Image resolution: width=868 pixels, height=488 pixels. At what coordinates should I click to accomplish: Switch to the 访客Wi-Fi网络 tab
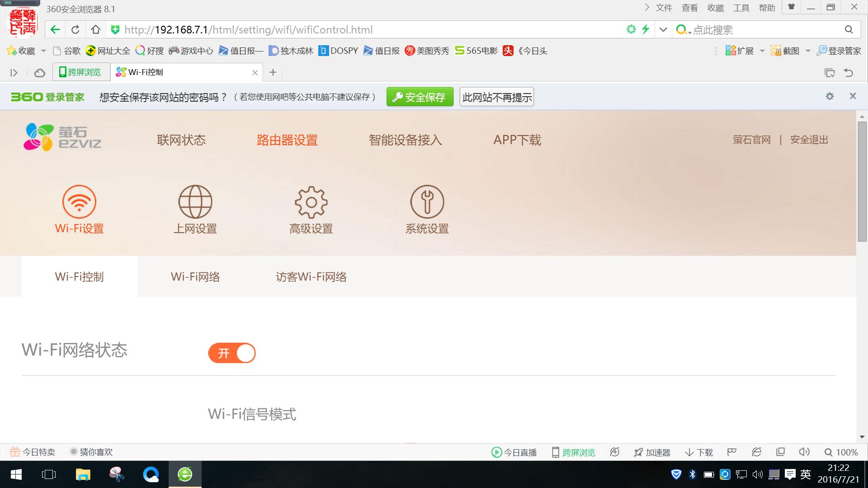[311, 277]
